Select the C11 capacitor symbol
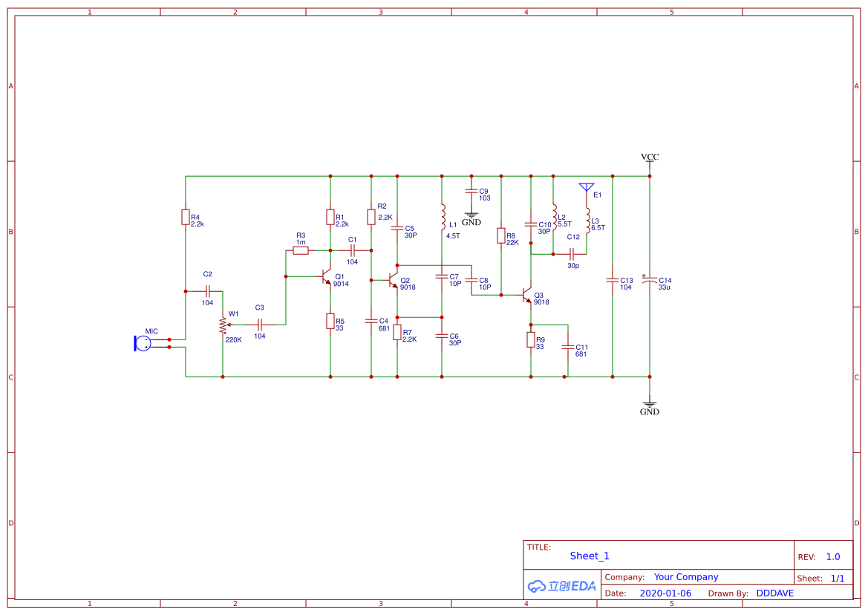 pyautogui.click(x=568, y=347)
